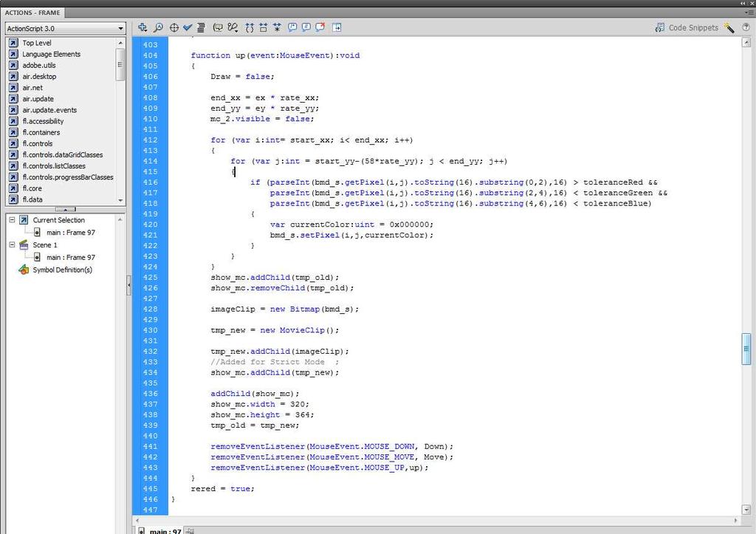Click the Scene 1 label
The height and width of the screenshot is (534, 756).
tap(45, 245)
